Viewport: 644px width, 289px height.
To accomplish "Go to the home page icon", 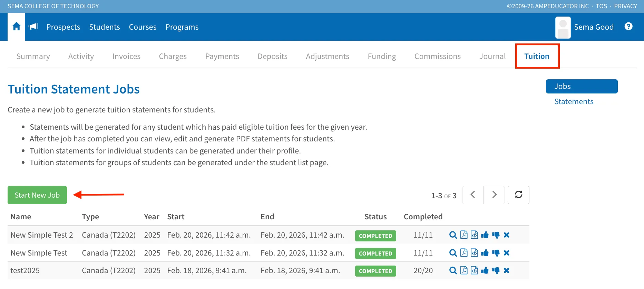I will point(16,27).
